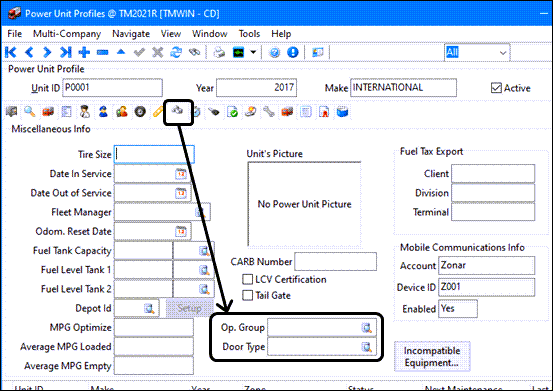
Task: Open Door Type lookup button
Action: [x=367, y=347]
